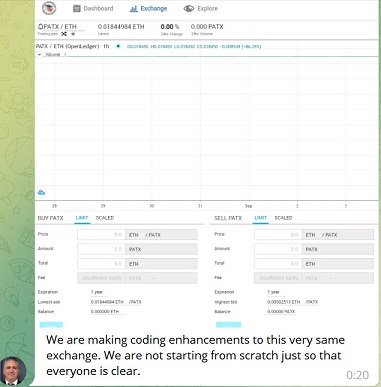Switch to the Exchange tab
The height and width of the screenshot is (387, 381).
click(148, 9)
